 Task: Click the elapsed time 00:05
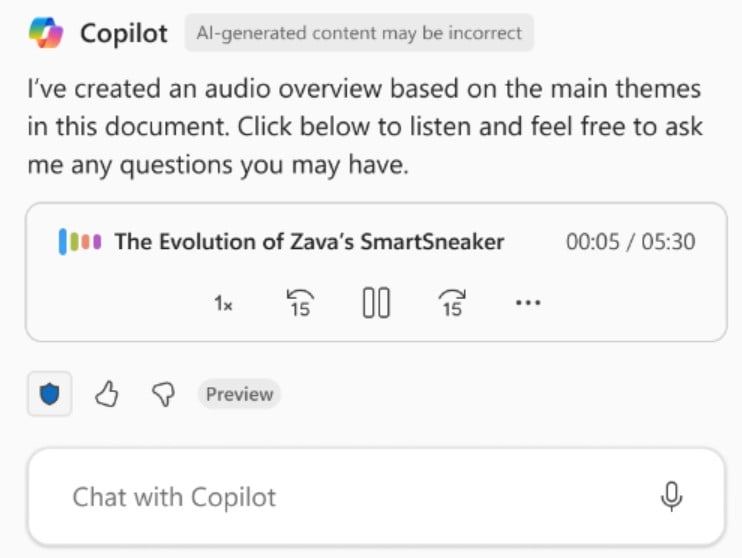590,242
